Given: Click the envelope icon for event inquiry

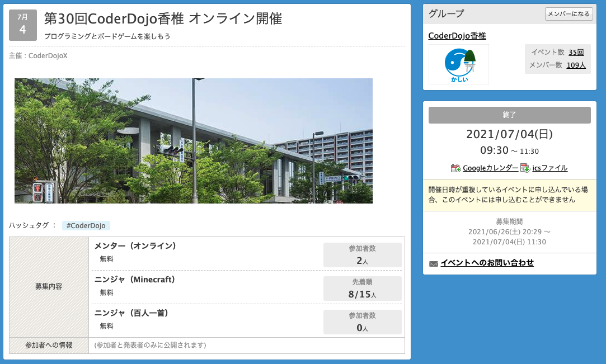Looking at the screenshot, I should [x=433, y=264].
